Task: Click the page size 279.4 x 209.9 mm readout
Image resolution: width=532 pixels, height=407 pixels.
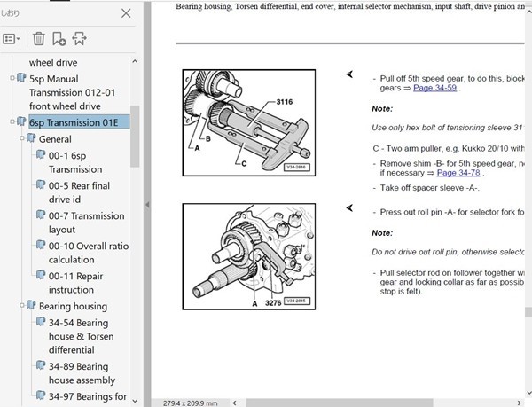Action: pyautogui.click(x=190, y=403)
